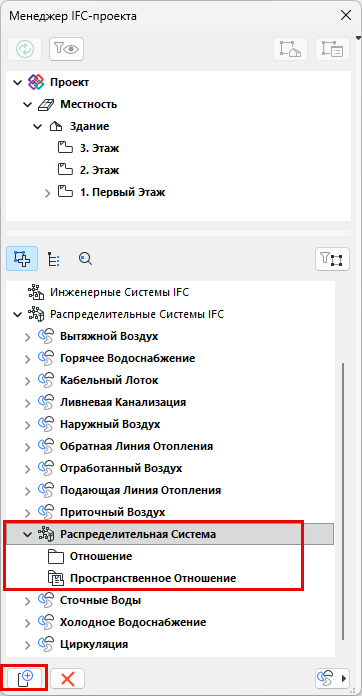Screen dimensions: 362x696
Task: Click the Наружный Воздух system icon
Action: [x=46, y=425]
